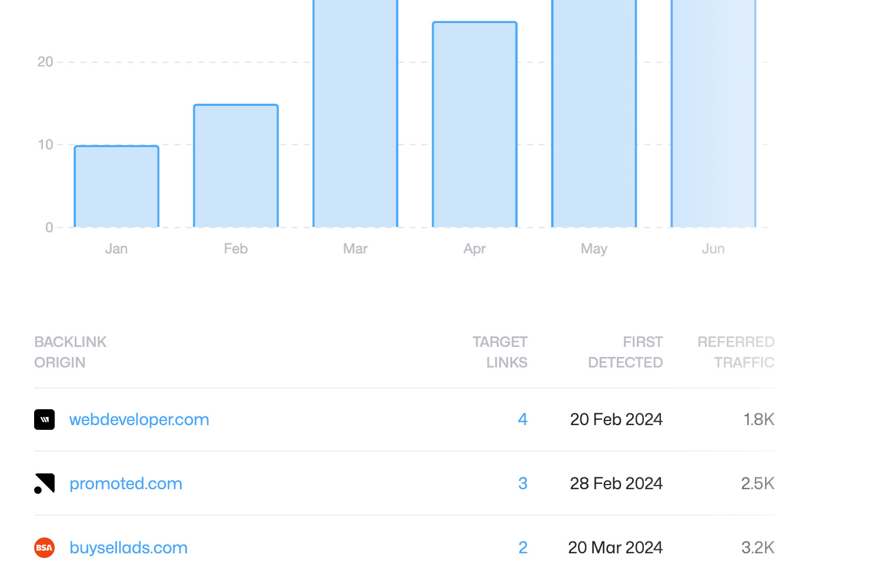Open the buysellads.com backlink
The width and height of the screenshot is (882, 588).
(128, 547)
